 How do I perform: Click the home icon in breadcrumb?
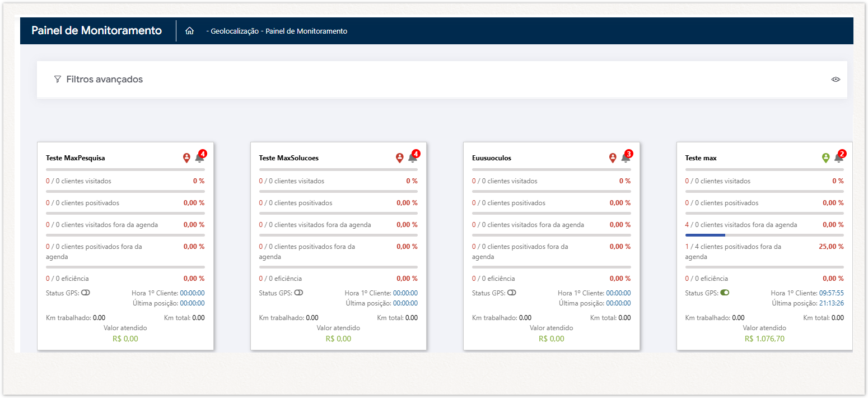pyautogui.click(x=189, y=31)
